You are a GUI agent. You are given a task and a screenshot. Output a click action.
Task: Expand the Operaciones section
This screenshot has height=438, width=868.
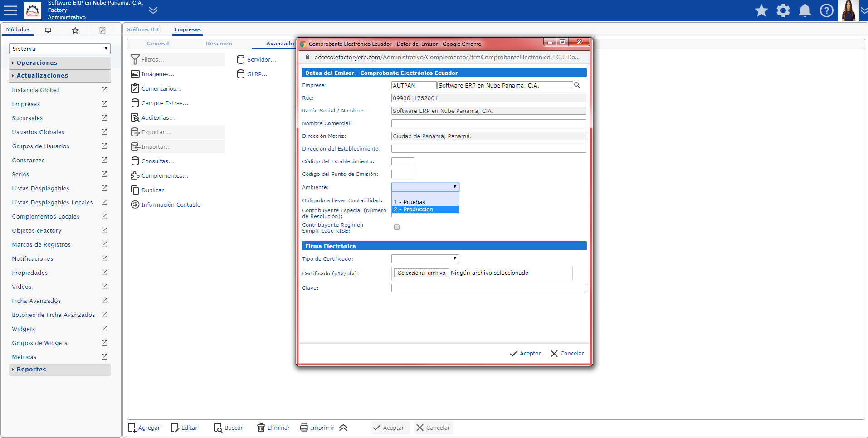[60, 63]
